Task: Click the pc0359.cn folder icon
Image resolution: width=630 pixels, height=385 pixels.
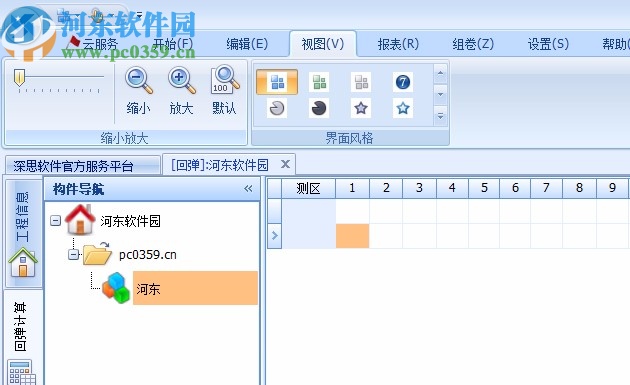Action: pyautogui.click(x=98, y=253)
